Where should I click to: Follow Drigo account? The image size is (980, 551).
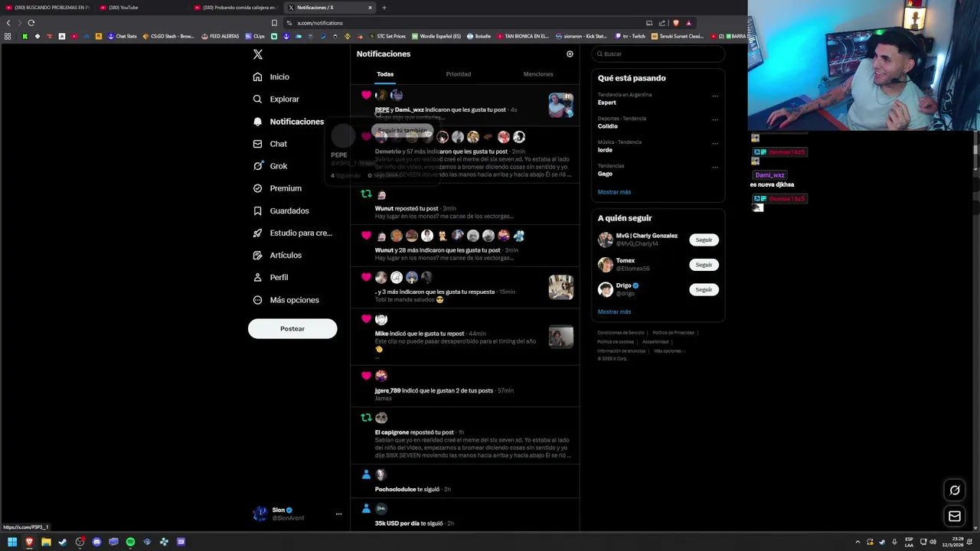click(x=704, y=289)
